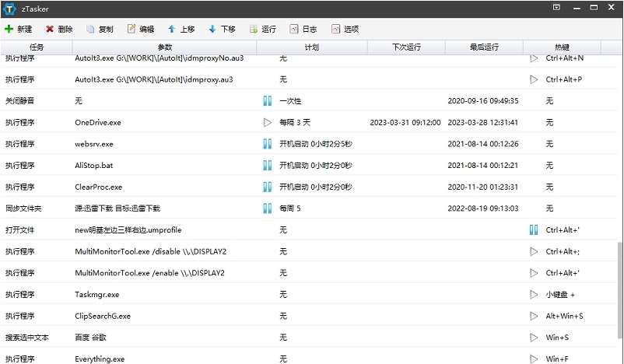Sort by 计划 column header

coord(311,47)
